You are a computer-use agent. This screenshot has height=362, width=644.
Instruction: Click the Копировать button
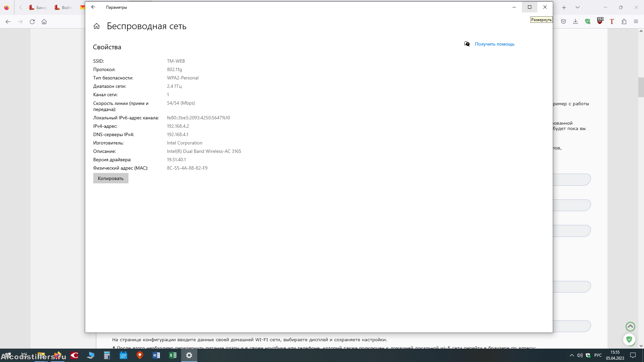pyautogui.click(x=111, y=178)
